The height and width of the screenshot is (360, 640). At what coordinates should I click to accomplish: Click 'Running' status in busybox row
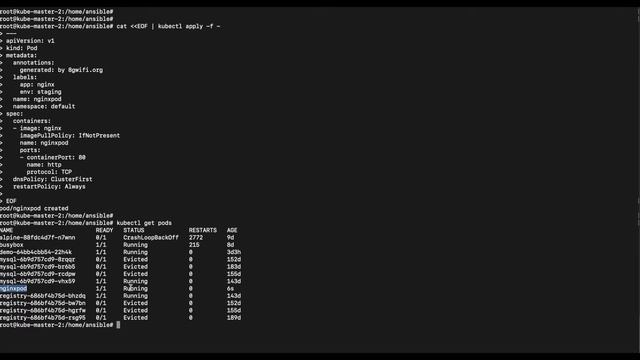[136, 245]
